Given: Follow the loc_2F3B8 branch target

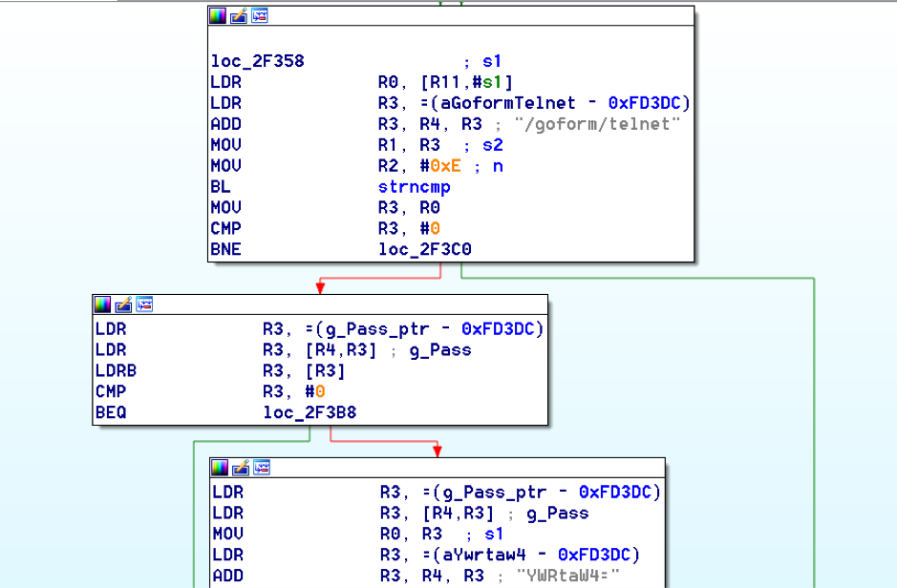Looking at the screenshot, I should pyautogui.click(x=310, y=412).
